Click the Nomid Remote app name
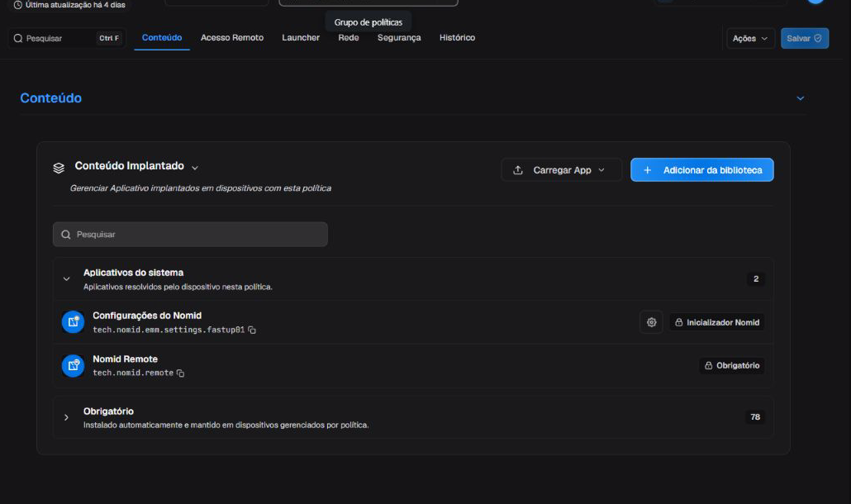Screen dimensions: 851x504 pos(125,359)
